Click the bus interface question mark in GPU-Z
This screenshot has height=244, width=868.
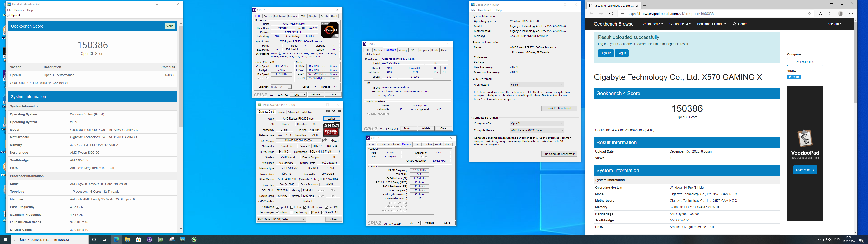point(339,152)
